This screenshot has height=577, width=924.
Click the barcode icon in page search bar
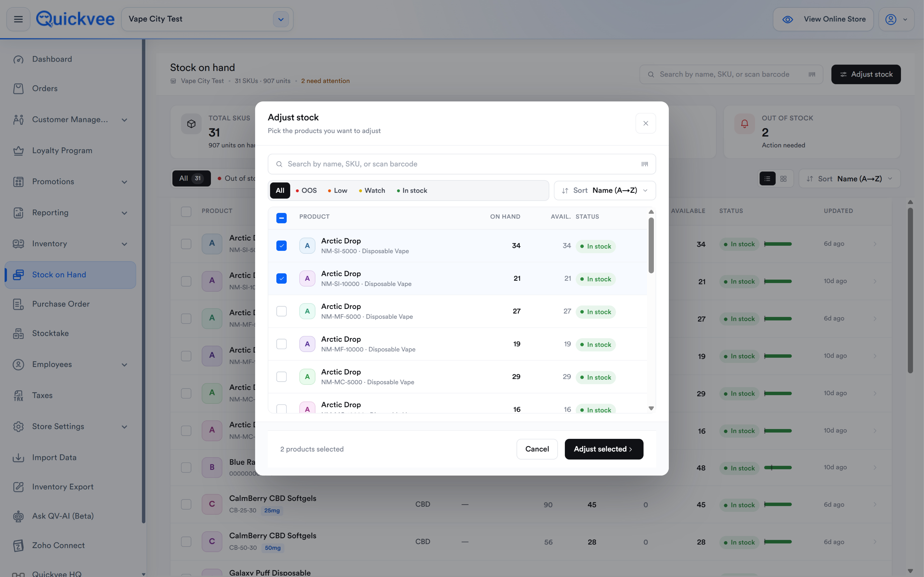[x=812, y=74]
